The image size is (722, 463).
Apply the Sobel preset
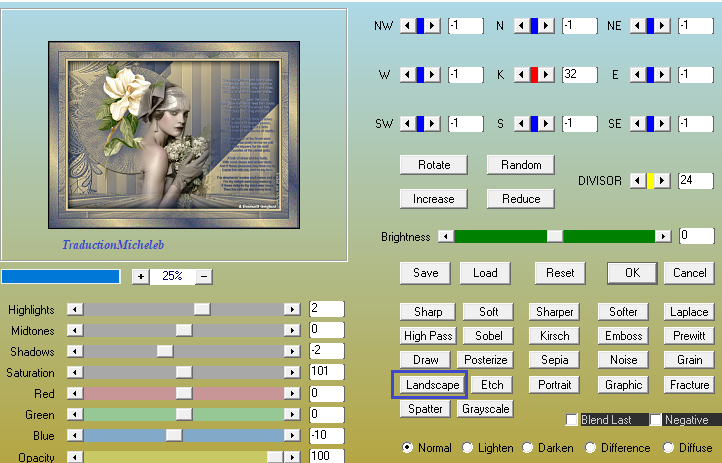[x=489, y=336]
